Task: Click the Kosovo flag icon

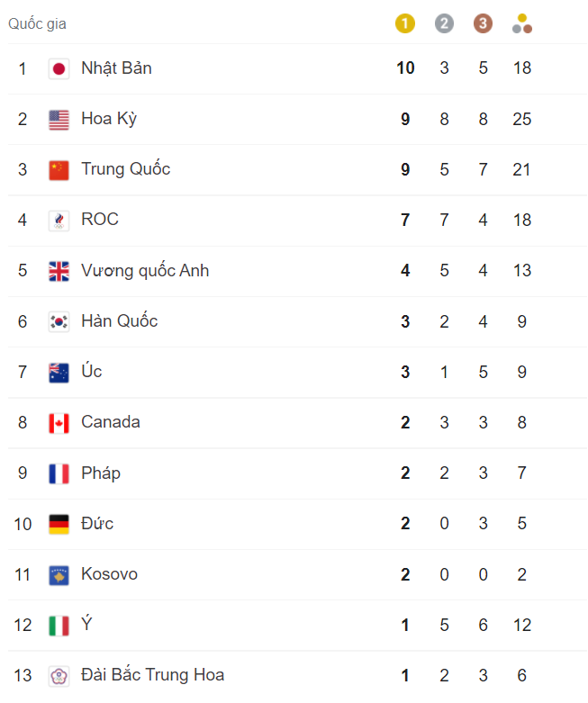Action: (x=59, y=574)
